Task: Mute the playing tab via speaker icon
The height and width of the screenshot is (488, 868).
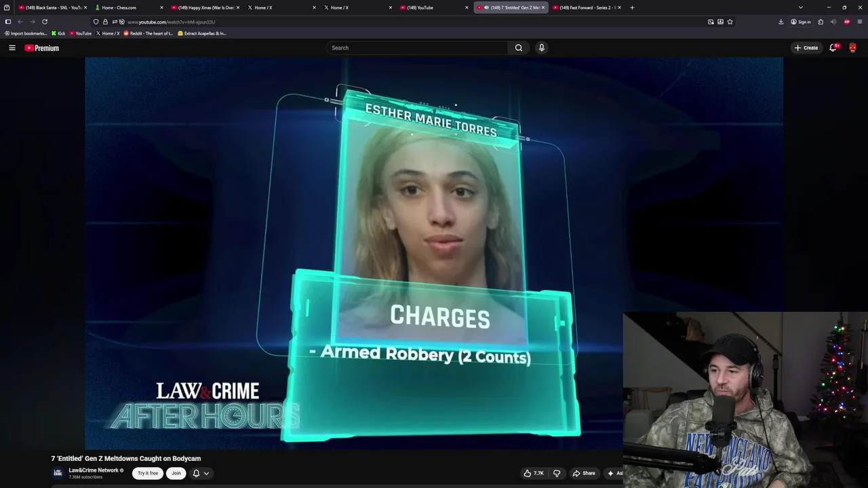Action: click(486, 7)
